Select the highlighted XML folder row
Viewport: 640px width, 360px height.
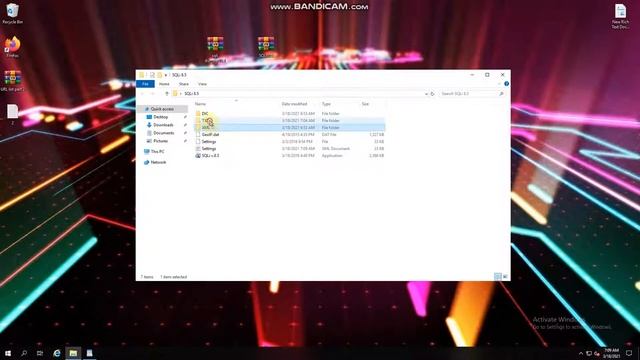click(x=289, y=127)
